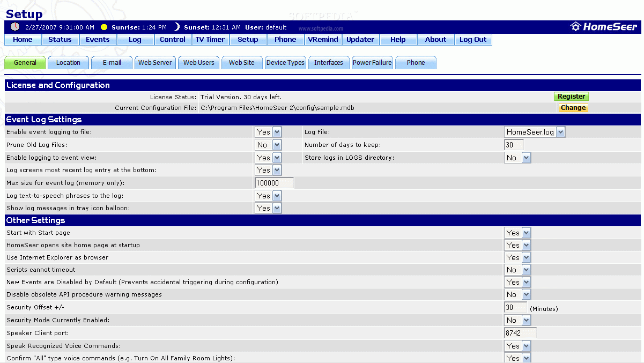The width and height of the screenshot is (644, 363).
Task: Switch to the Web Server tab
Action: pos(155,63)
